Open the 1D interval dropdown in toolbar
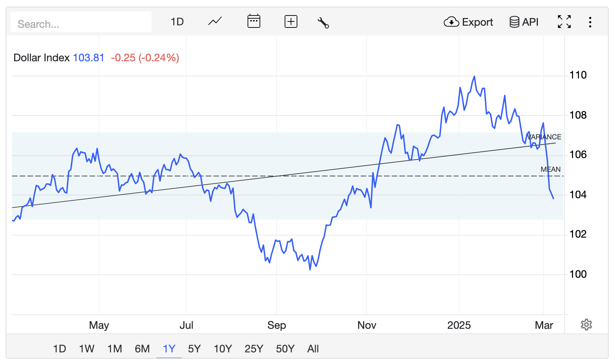 point(177,22)
